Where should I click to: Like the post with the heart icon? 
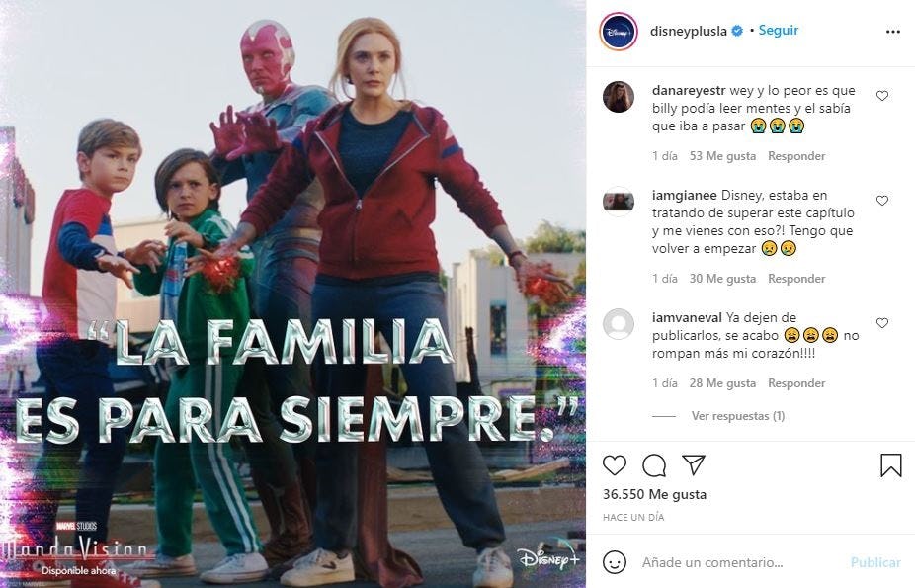615,465
